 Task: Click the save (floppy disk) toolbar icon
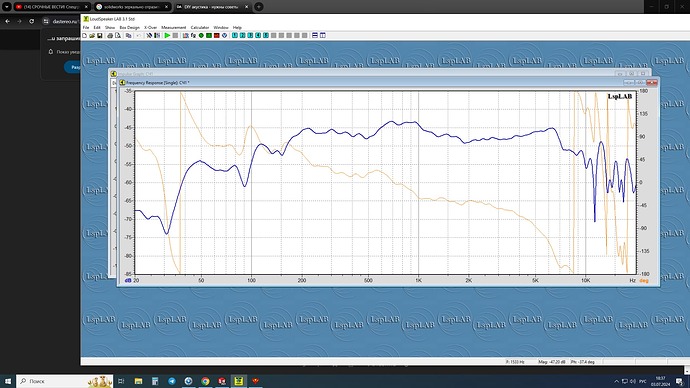tap(100, 35)
